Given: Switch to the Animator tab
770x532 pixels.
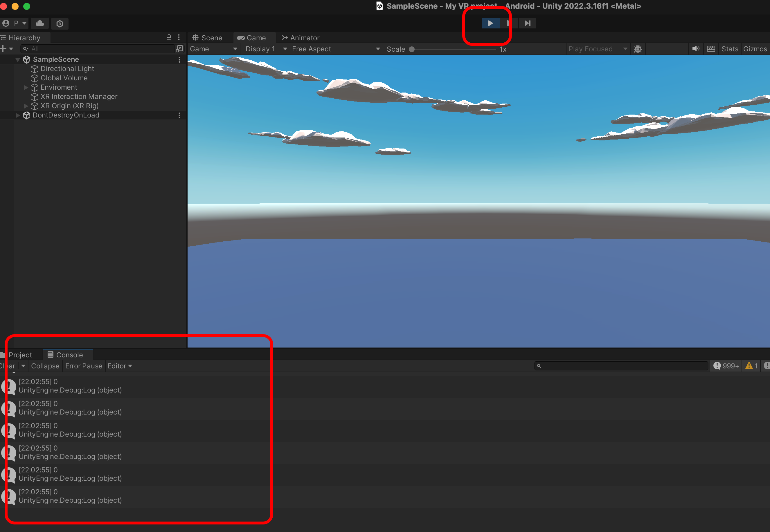Looking at the screenshot, I should pos(301,38).
